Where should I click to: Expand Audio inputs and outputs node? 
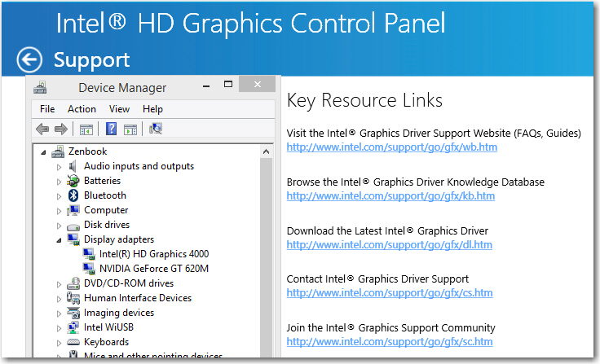[59, 167]
